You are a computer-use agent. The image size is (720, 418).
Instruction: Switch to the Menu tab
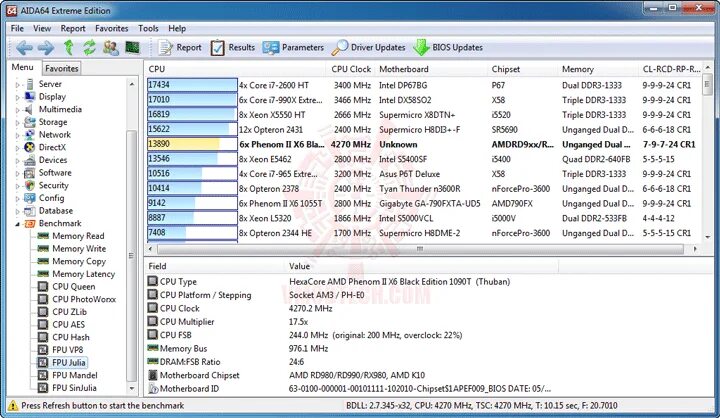click(22, 68)
